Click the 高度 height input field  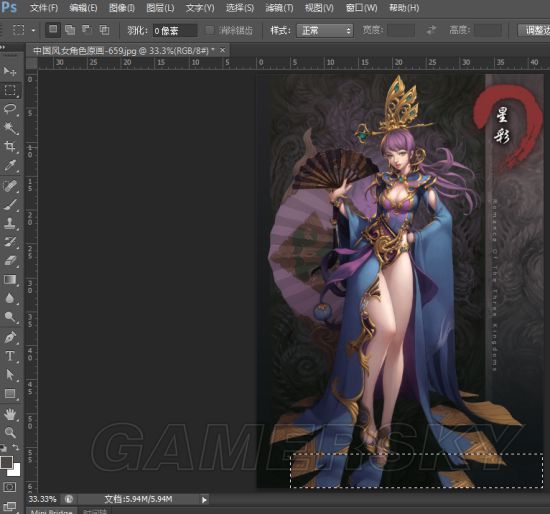coord(488,30)
